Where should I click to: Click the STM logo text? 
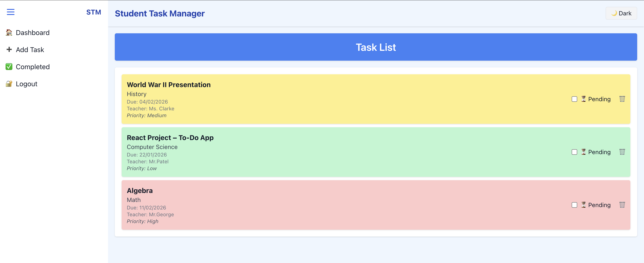click(93, 12)
